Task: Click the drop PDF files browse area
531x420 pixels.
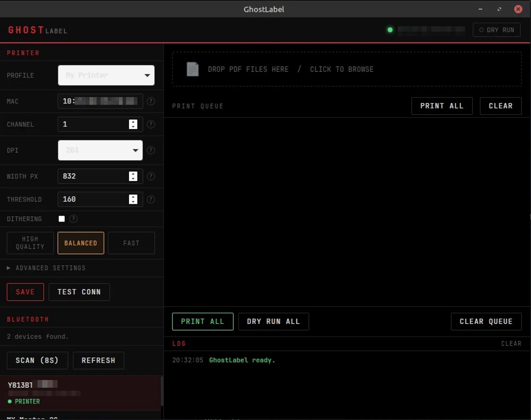Action: [x=347, y=69]
